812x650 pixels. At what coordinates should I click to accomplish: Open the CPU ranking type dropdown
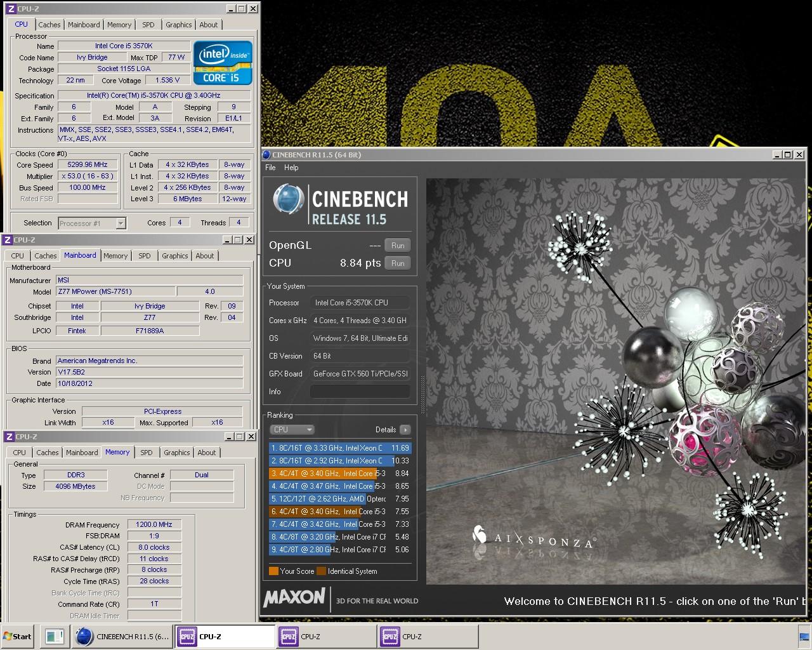[292, 430]
